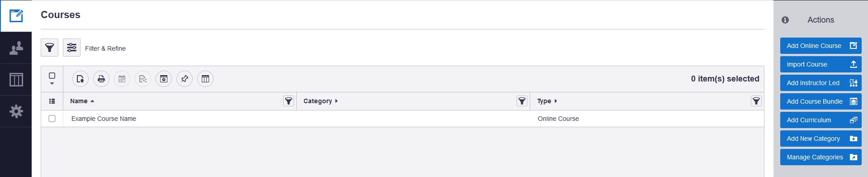Click the Manage Categories button
This screenshot has height=177, width=868.
821,157
